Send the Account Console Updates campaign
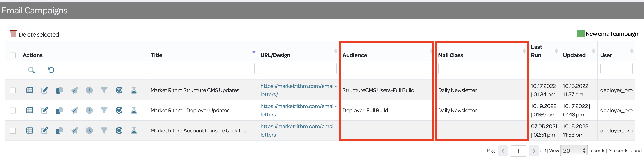644x164 pixels. tap(74, 131)
